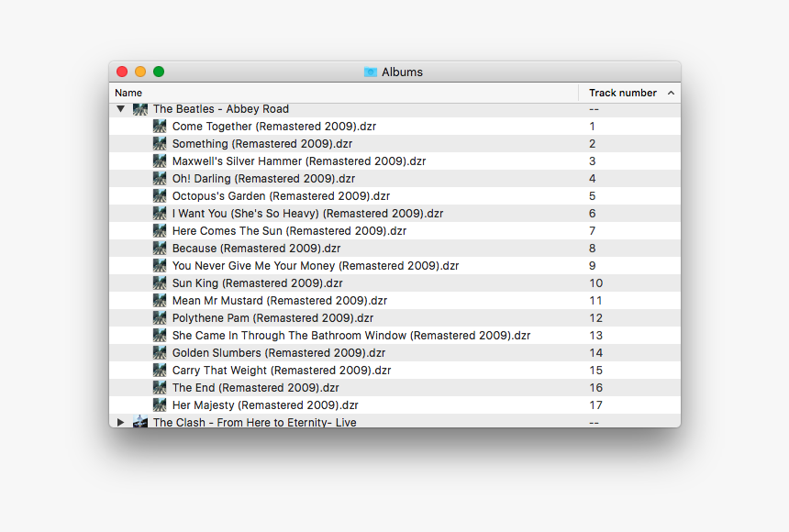The image size is (789, 532).
Task: Click The Clash album cover icon
Action: pos(140,422)
